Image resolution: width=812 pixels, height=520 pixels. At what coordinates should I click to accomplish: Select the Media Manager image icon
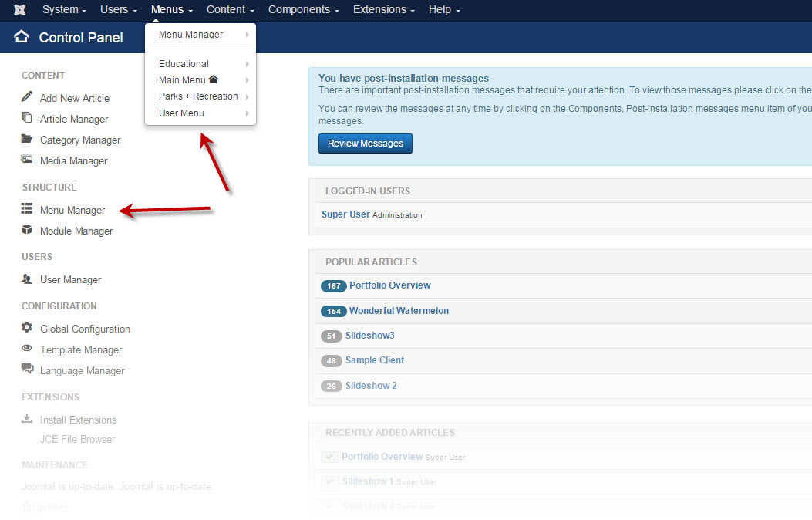pyautogui.click(x=25, y=160)
